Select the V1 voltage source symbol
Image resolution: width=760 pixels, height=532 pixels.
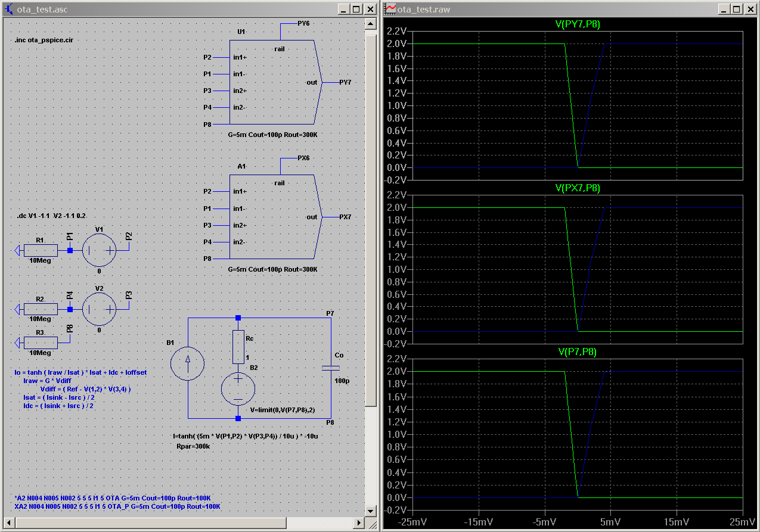pyautogui.click(x=99, y=251)
